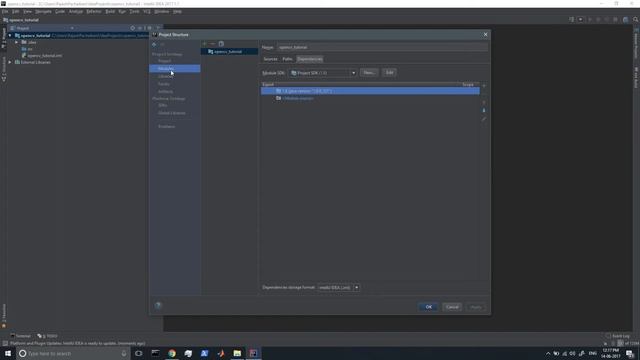Open the Refactor menu
Screen dimensions: 640x360
point(94,11)
